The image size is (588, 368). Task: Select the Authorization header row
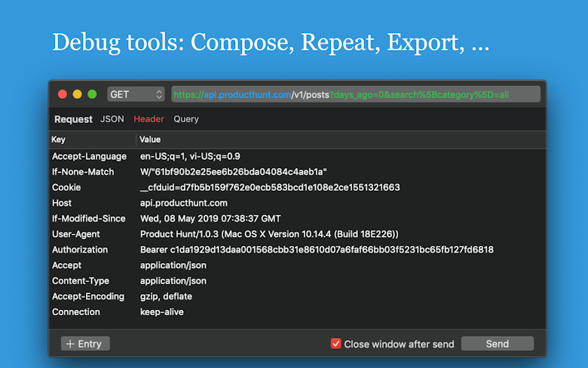pos(297,250)
